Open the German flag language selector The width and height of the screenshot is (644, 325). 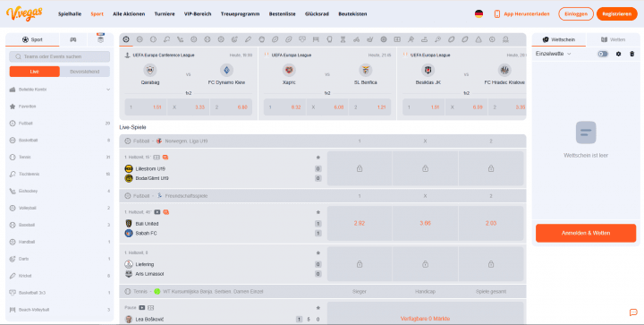tap(479, 14)
